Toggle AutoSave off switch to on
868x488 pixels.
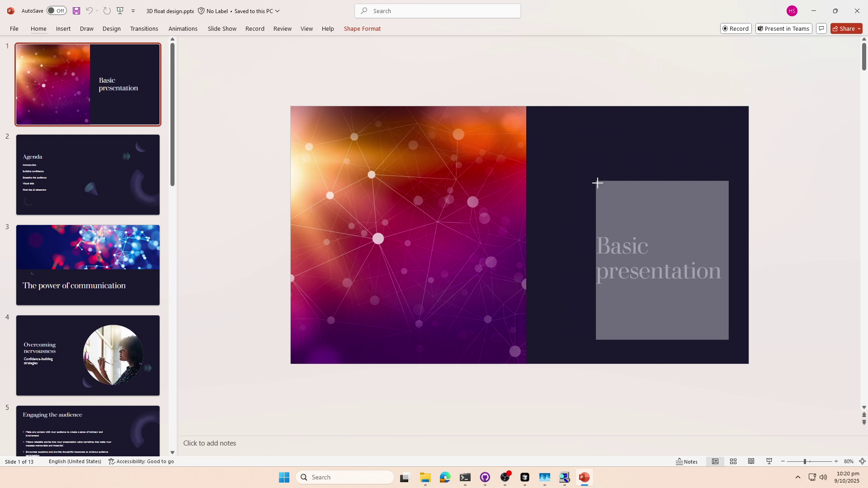56,10
